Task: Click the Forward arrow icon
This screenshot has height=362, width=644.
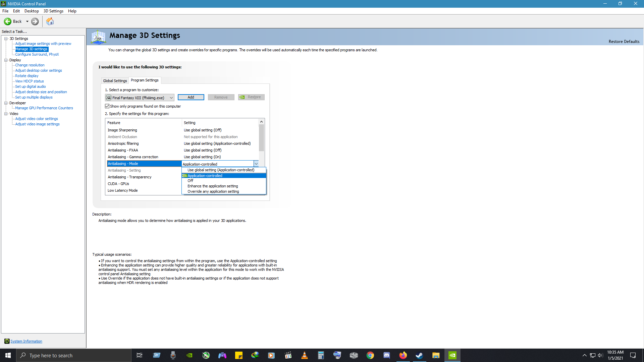Action: coord(35,21)
